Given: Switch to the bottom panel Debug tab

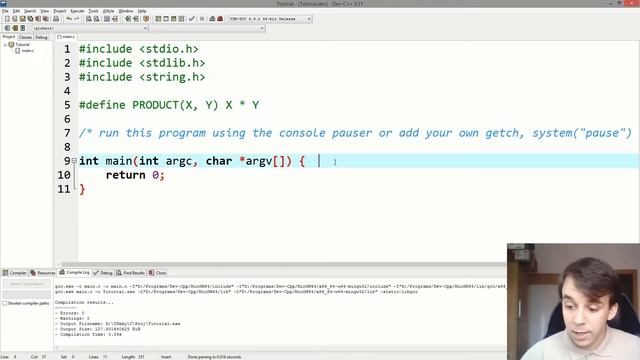Looking at the screenshot, I should coord(103,273).
